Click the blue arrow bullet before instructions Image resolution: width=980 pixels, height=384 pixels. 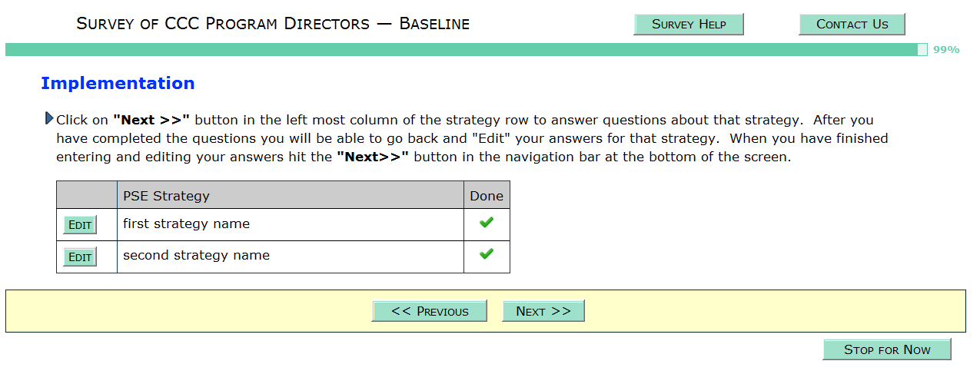49,119
